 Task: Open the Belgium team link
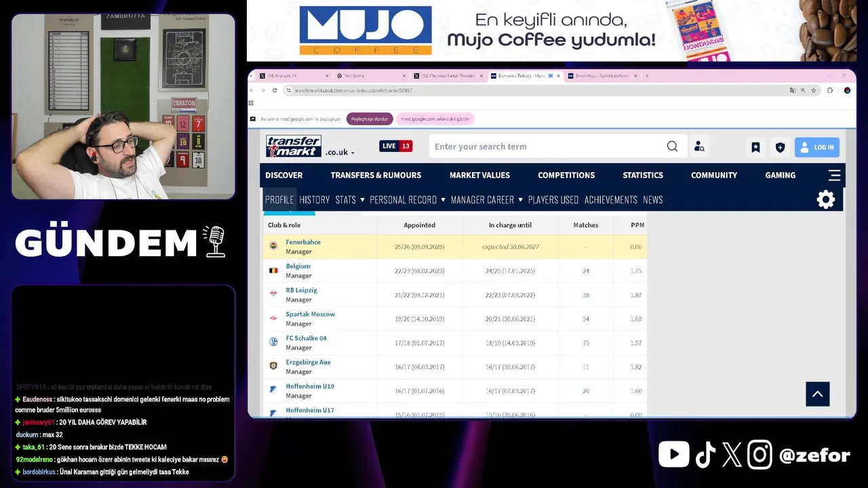(298, 266)
